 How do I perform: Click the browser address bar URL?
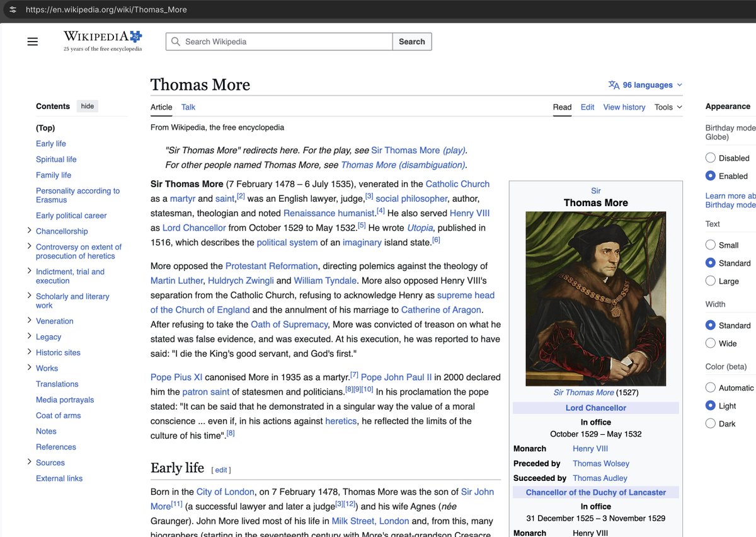tap(106, 9)
